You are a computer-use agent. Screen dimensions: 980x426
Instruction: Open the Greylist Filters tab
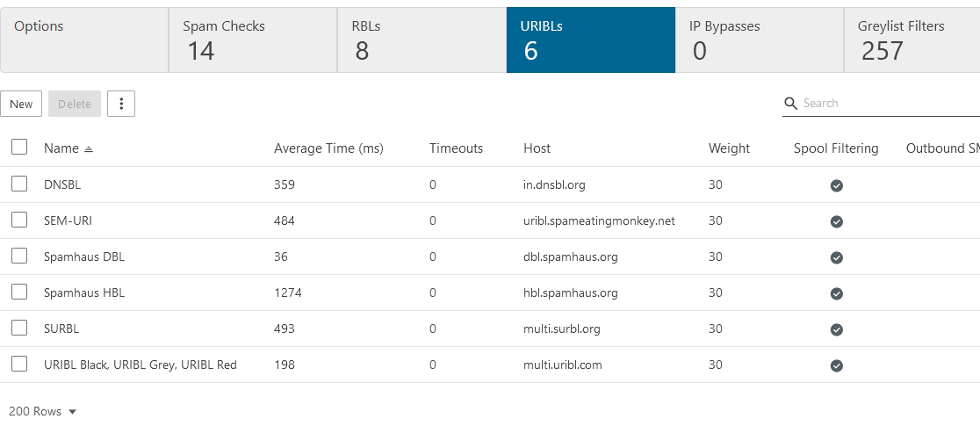[x=911, y=40]
